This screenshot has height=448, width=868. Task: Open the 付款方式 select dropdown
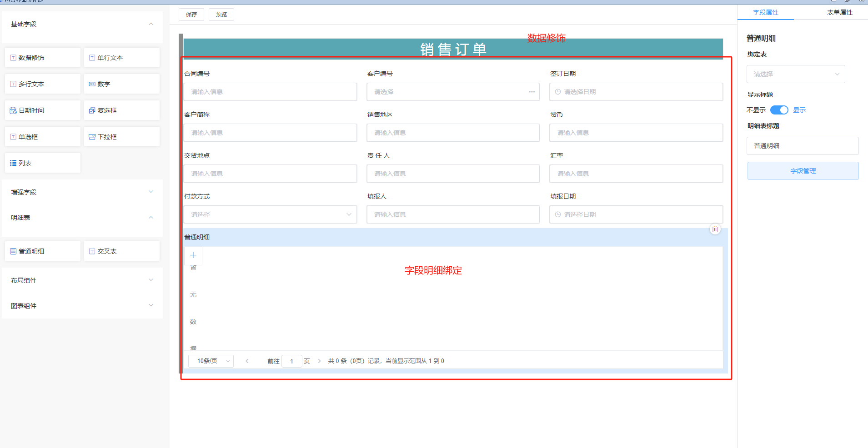271,214
